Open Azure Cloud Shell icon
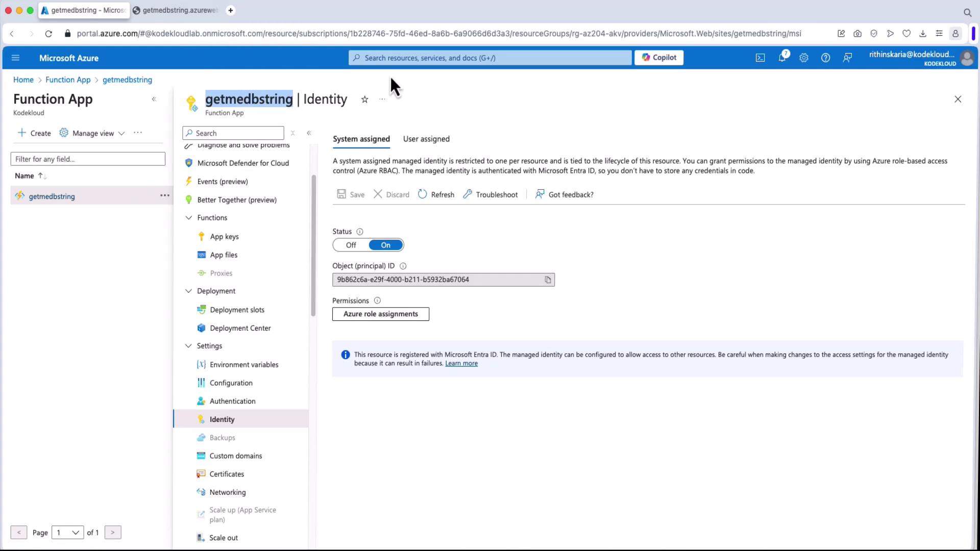The image size is (980, 551). click(x=760, y=58)
